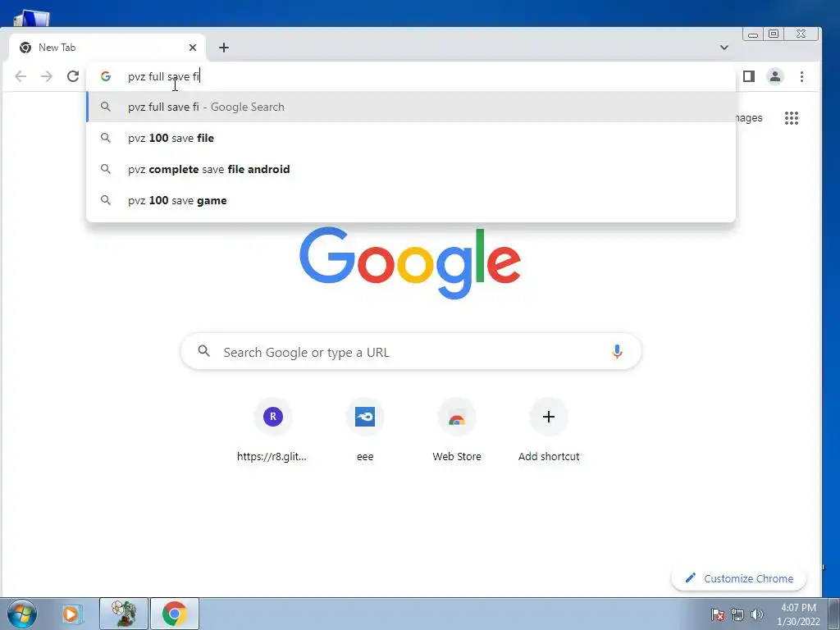The height and width of the screenshot is (630, 840).
Task: Click the Customize Chrome button
Action: [739, 578]
